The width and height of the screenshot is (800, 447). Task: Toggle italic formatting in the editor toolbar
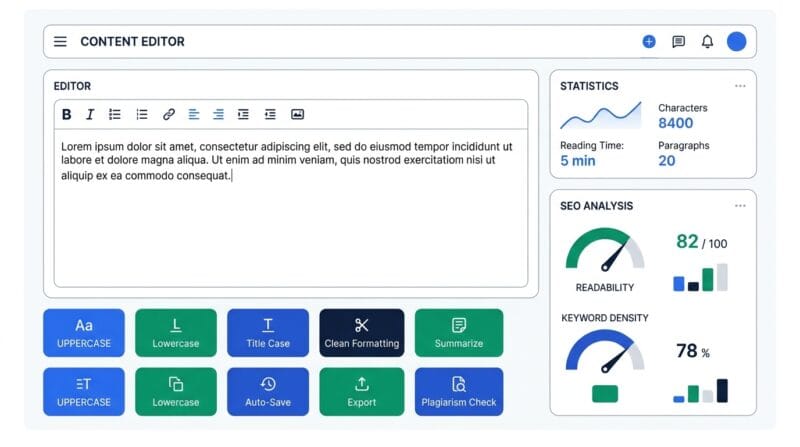(90, 114)
